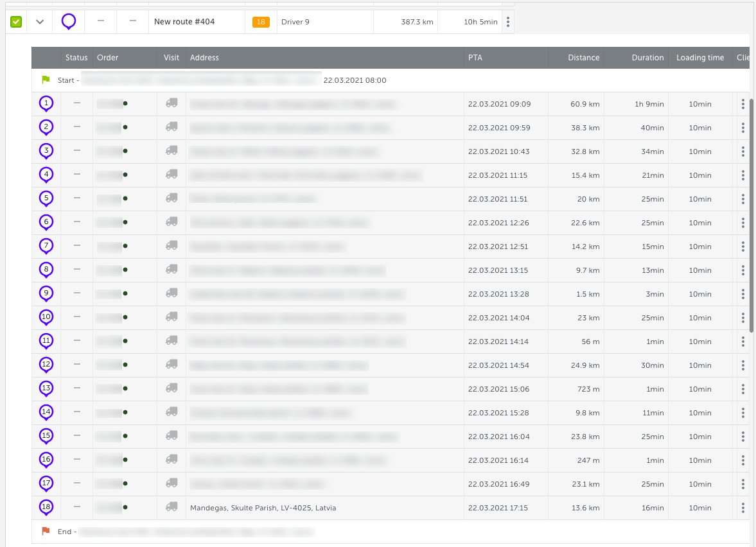
Task: Sort by the PTA column header
Action: [x=475, y=58]
